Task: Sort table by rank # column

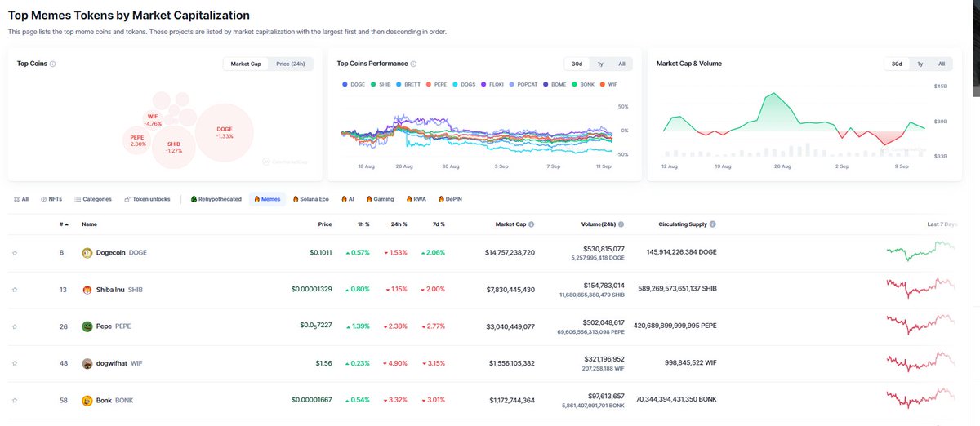Action: [x=62, y=224]
